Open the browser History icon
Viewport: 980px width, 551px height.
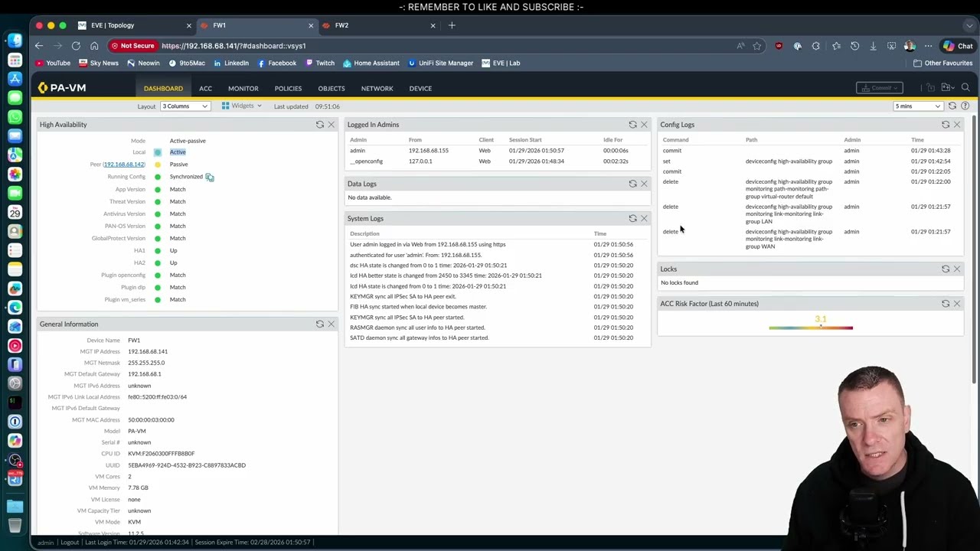[854, 46]
